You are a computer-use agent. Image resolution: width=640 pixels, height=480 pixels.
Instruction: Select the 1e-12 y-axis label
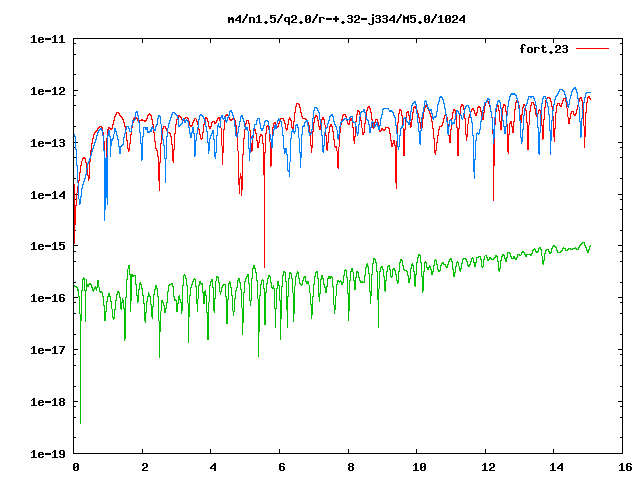[48, 91]
